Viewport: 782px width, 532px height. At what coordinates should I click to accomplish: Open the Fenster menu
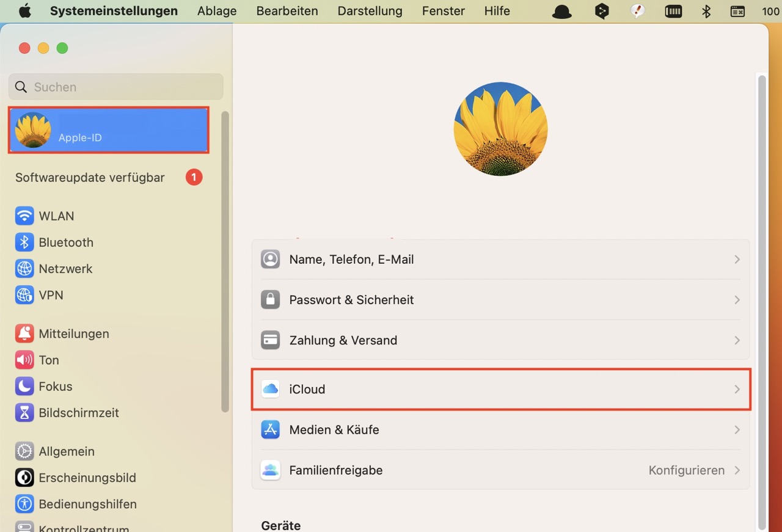point(444,11)
